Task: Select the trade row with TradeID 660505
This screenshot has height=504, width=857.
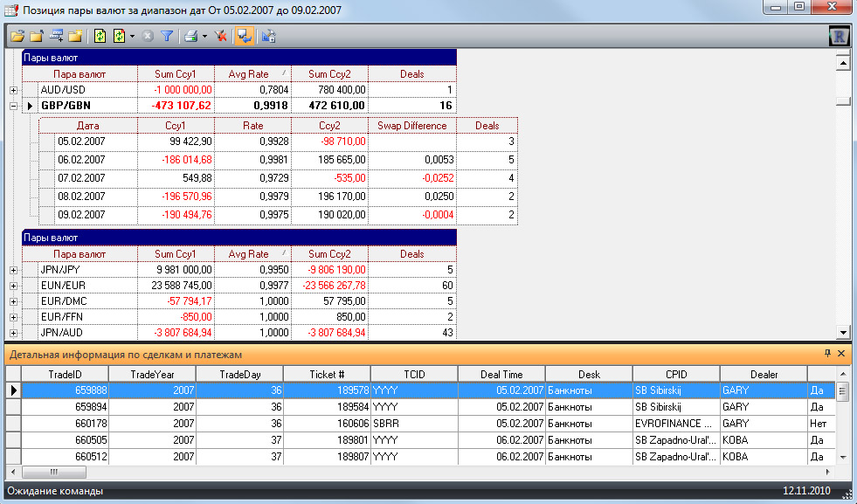Action: pyautogui.click(x=420, y=440)
